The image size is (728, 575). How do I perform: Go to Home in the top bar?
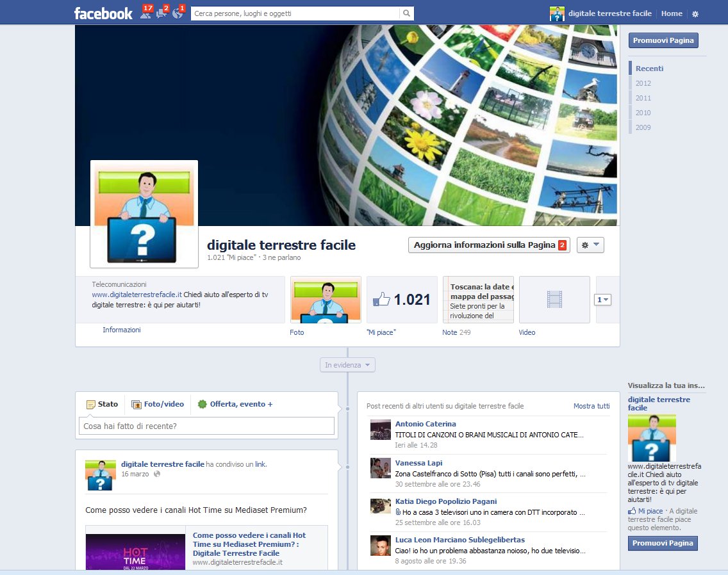pyautogui.click(x=672, y=13)
